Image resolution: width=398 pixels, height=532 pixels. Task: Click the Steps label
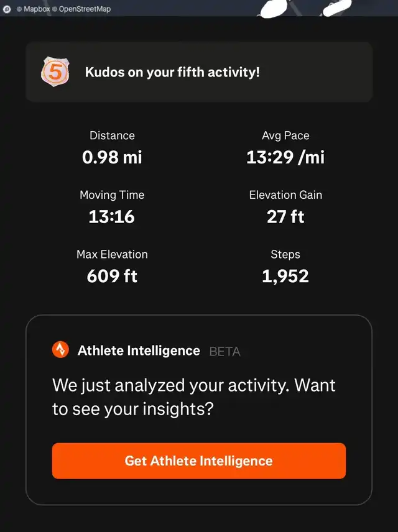click(x=285, y=254)
